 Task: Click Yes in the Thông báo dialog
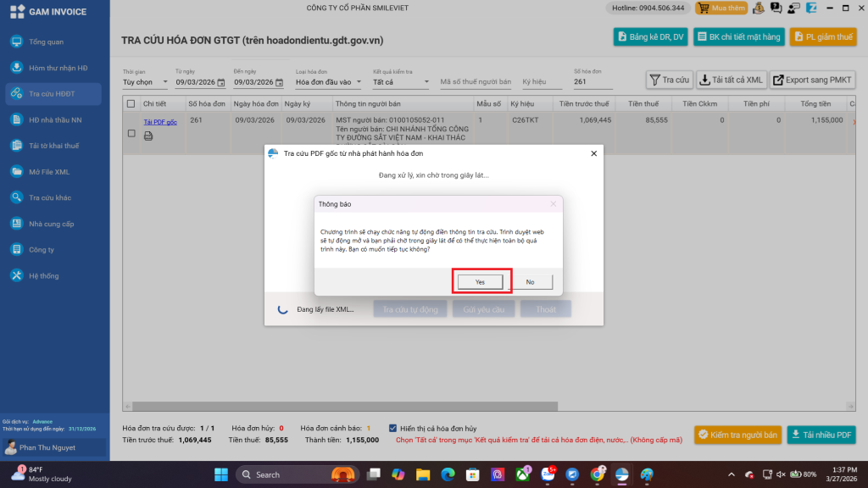[x=480, y=281]
